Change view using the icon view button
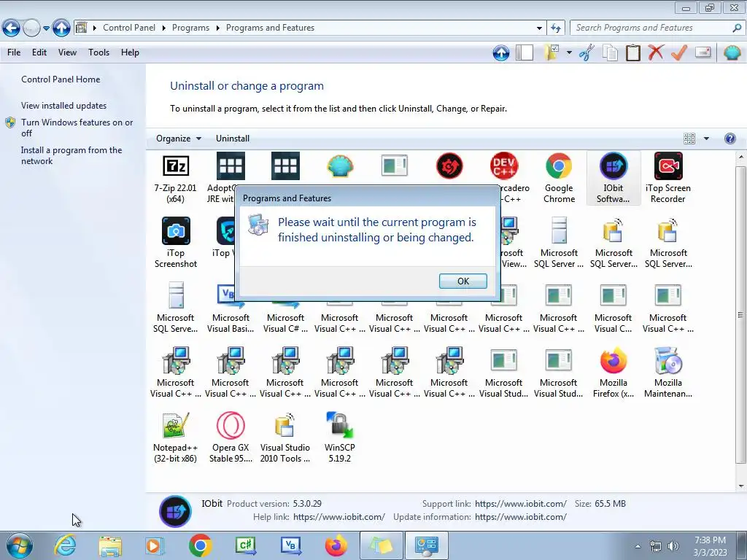This screenshot has height=560, width=747. pos(689,139)
